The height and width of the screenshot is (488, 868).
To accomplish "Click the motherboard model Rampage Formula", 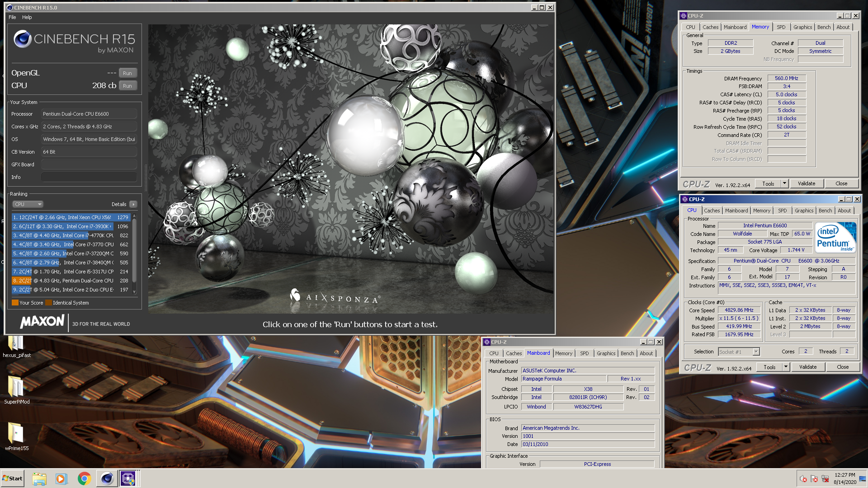I will (563, 379).
